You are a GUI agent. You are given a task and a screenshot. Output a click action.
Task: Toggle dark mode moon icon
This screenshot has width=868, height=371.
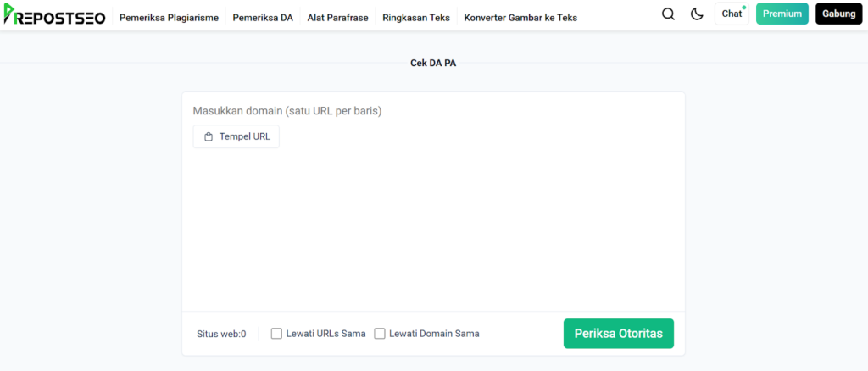pos(697,14)
